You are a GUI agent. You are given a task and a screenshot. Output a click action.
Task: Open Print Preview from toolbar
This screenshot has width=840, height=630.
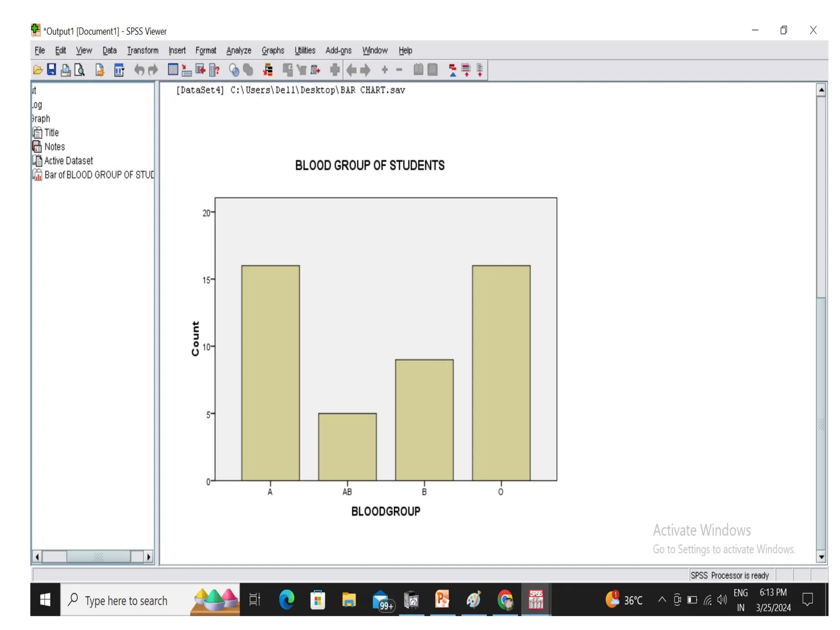point(80,70)
